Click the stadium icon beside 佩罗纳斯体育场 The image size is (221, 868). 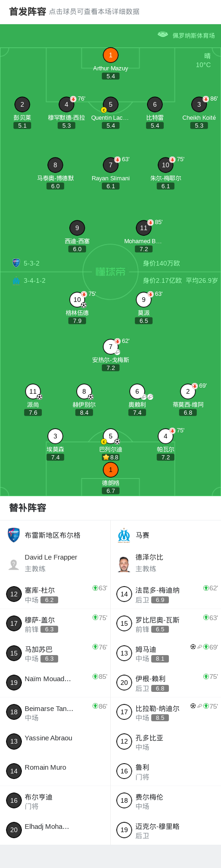pos(162,34)
